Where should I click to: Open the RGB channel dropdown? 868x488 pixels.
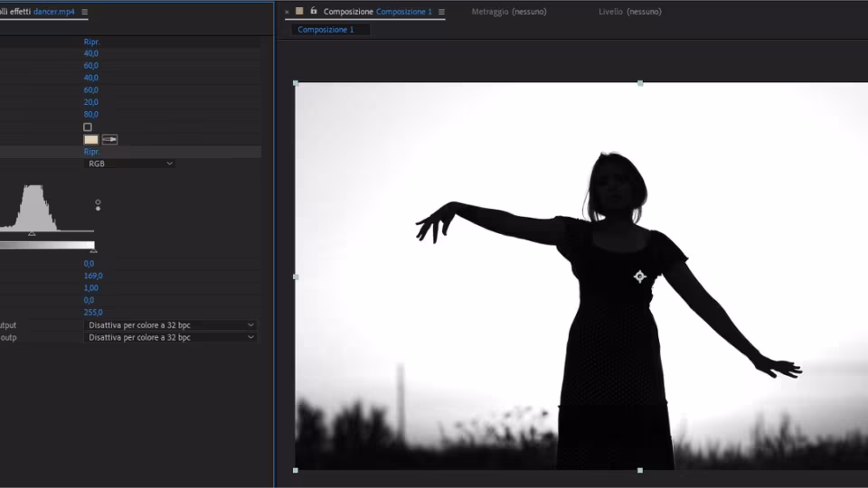[129, 164]
